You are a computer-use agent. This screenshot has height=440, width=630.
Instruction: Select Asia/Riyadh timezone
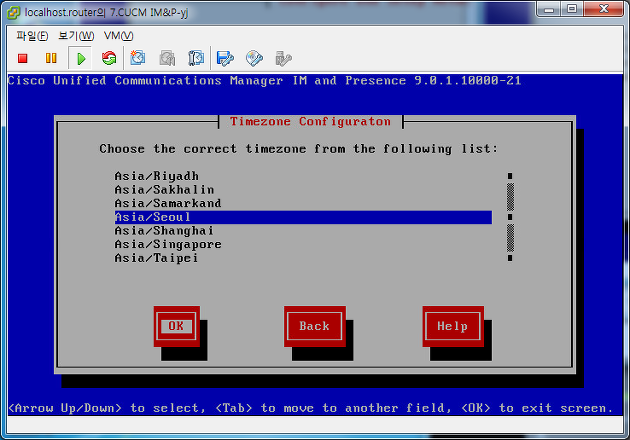(x=303, y=176)
